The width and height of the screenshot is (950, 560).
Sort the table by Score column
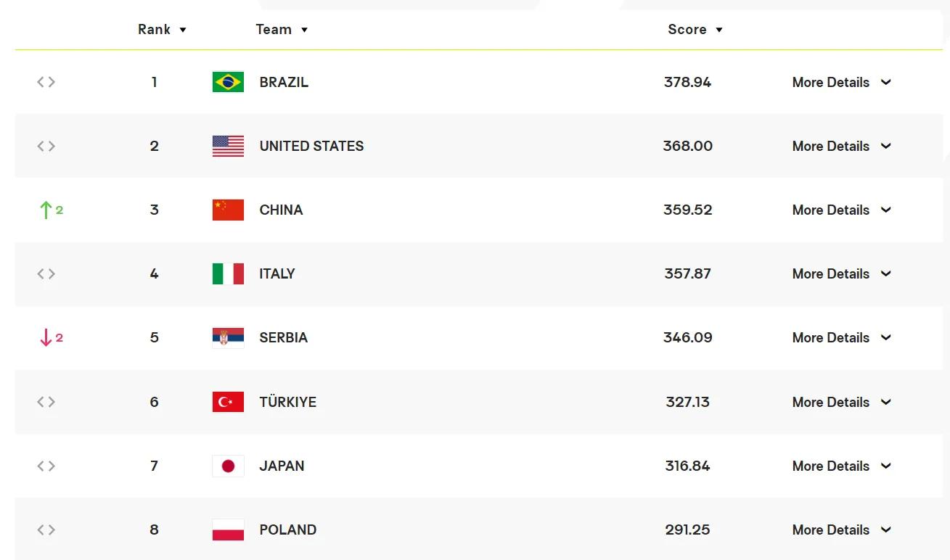click(x=695, y=30)
